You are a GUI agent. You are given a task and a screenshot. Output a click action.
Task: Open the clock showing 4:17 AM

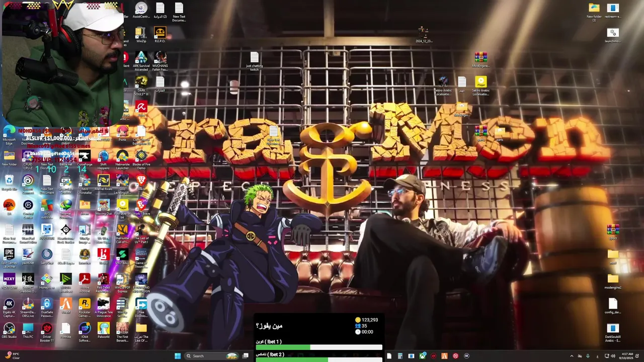click(627, 356)
